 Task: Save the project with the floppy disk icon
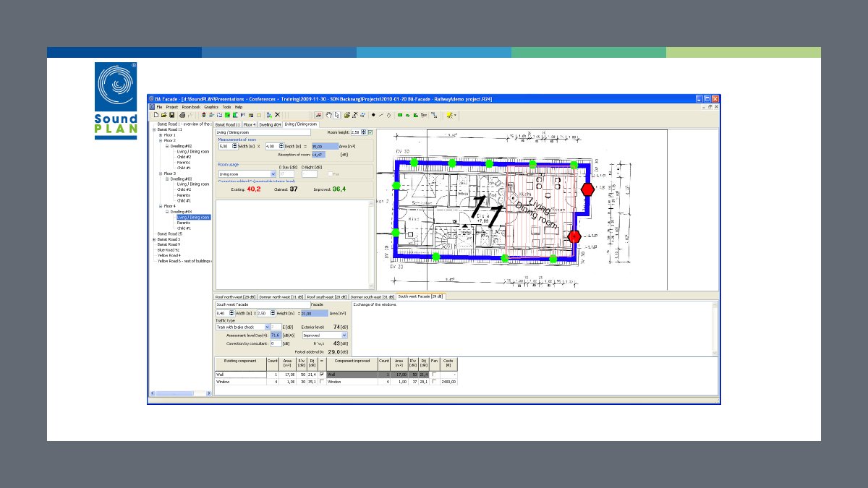[x=172, y=114]
